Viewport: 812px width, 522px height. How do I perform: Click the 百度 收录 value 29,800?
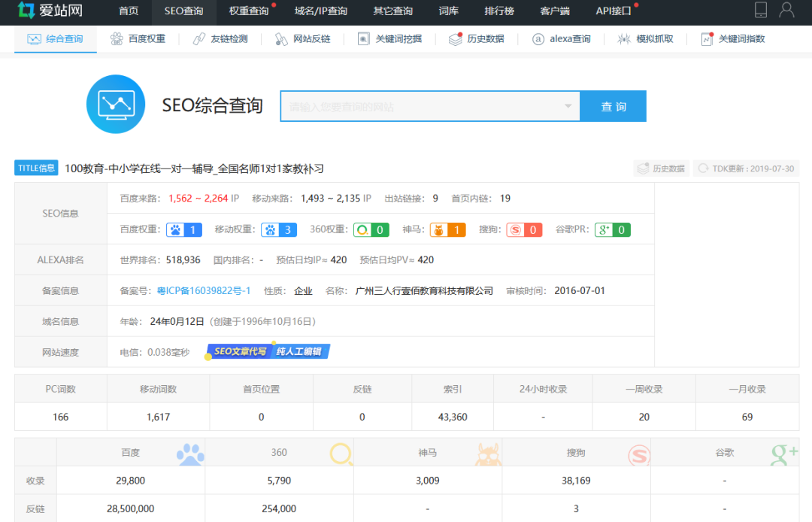point(131,481)
